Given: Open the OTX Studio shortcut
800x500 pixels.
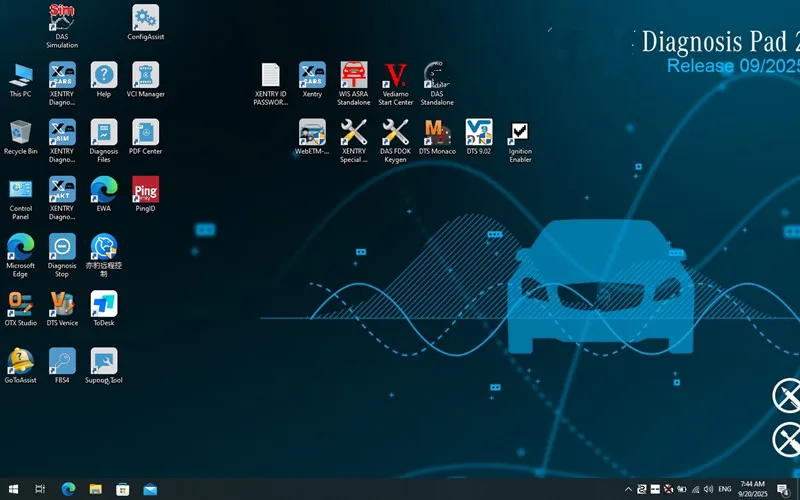Looking at the screenshot, I should click(20, 308).
